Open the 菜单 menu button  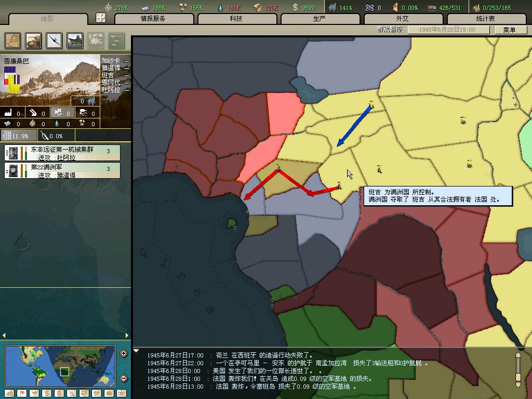click(509, 30)
